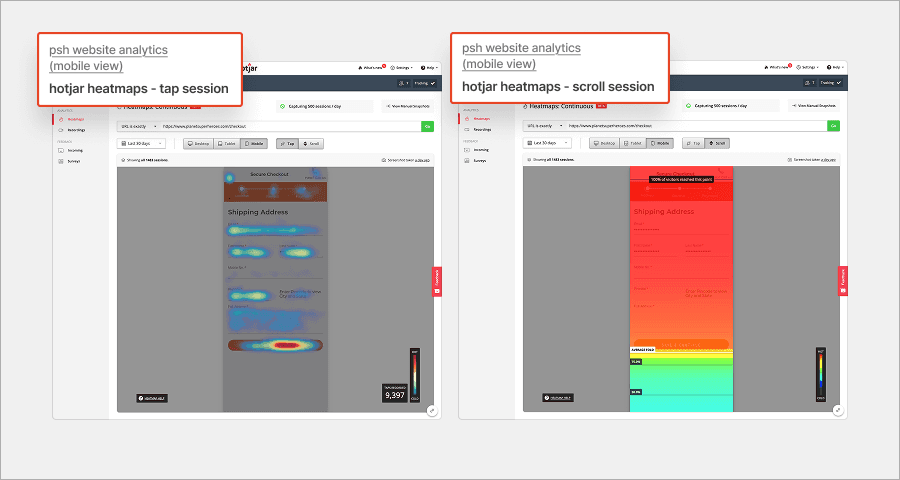The image size is (900, 480).
Task: Select Mobile device in the scroll-session window
Action: tap(660, 143)
